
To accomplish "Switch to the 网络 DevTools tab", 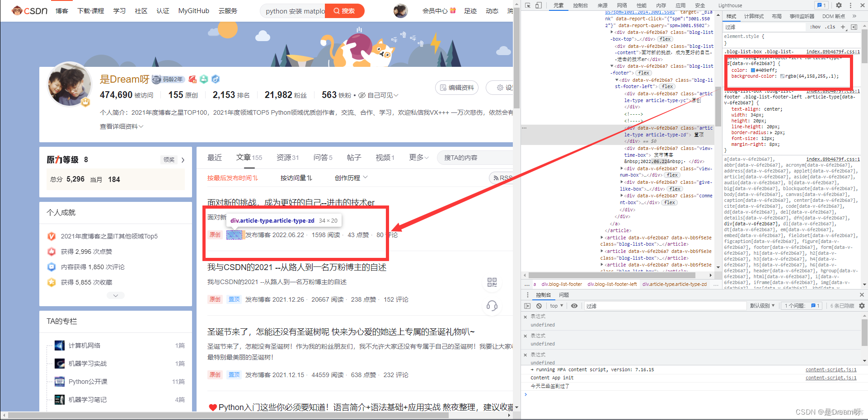I will [622, 5].
